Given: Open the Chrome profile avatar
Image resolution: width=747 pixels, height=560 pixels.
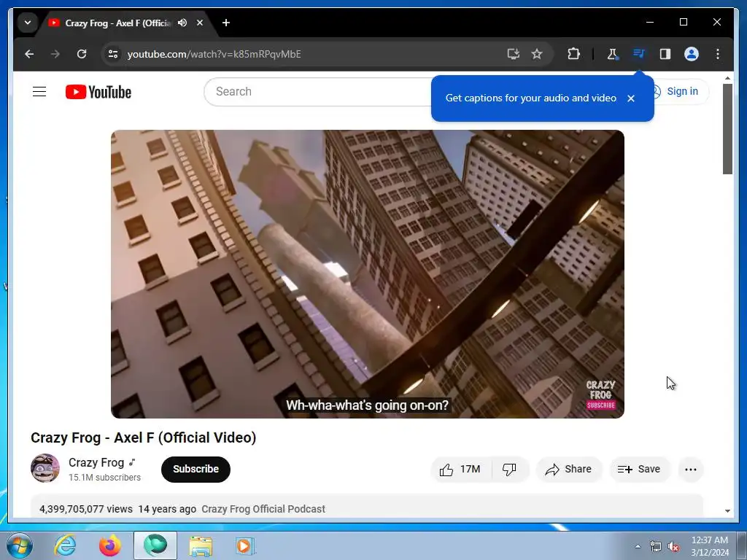Looking at the screenshot, I should pyautogui.click(x=692, y=54).
